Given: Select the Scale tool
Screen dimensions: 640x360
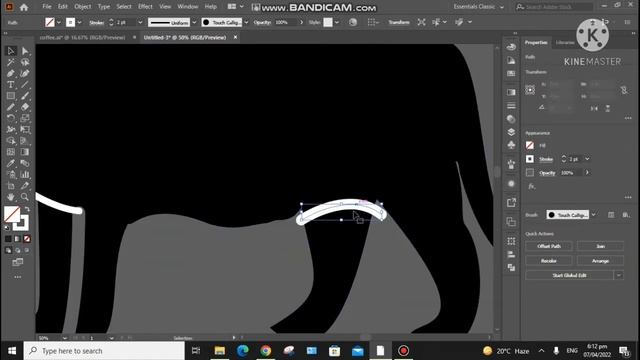Looking at the screenshot, I should [x=25, y=118].
